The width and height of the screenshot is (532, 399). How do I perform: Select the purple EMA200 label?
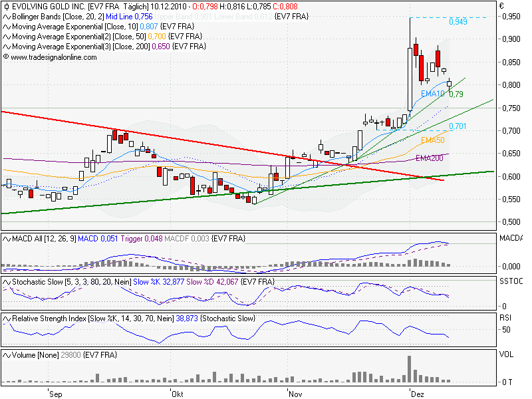point(429,158)
